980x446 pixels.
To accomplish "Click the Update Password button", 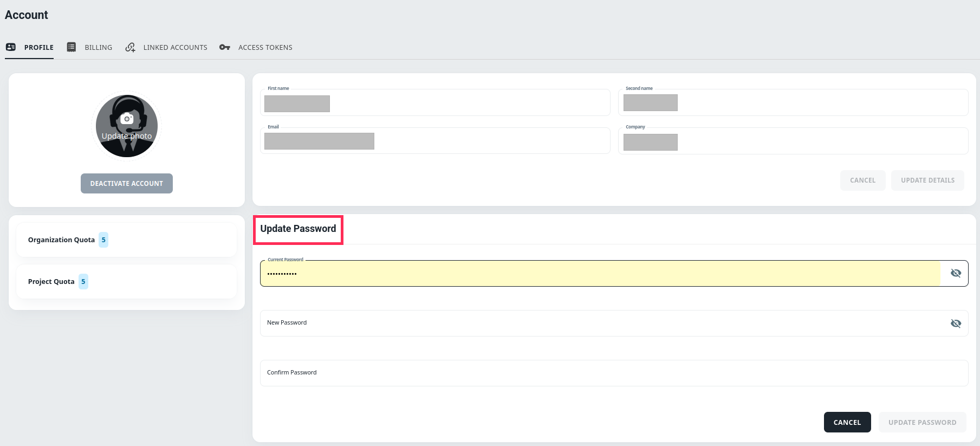I will click(923, 422).
